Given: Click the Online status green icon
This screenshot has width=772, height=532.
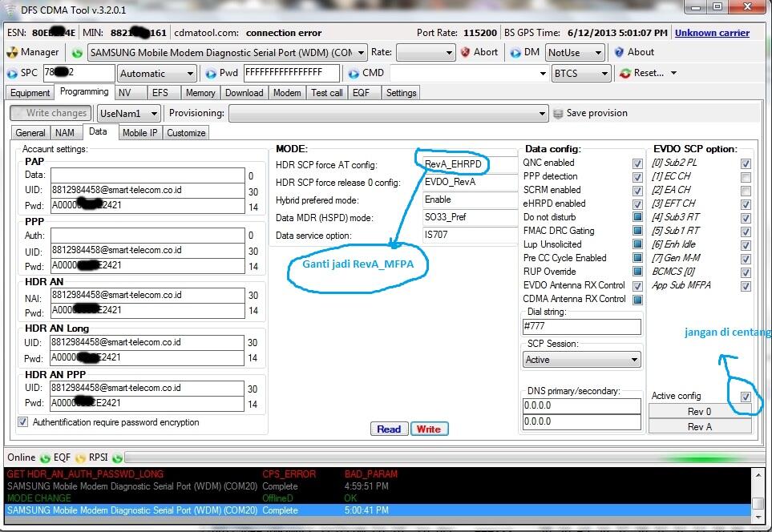Looking at the screenshot, I should (46, 458).
